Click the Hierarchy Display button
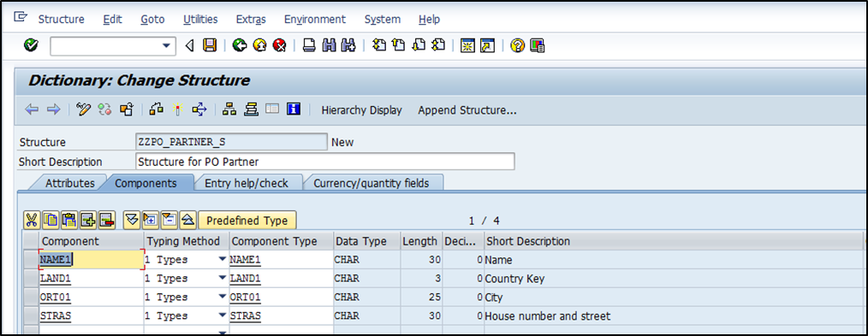This screenshot has width=868, height=336. coord(361,110)
